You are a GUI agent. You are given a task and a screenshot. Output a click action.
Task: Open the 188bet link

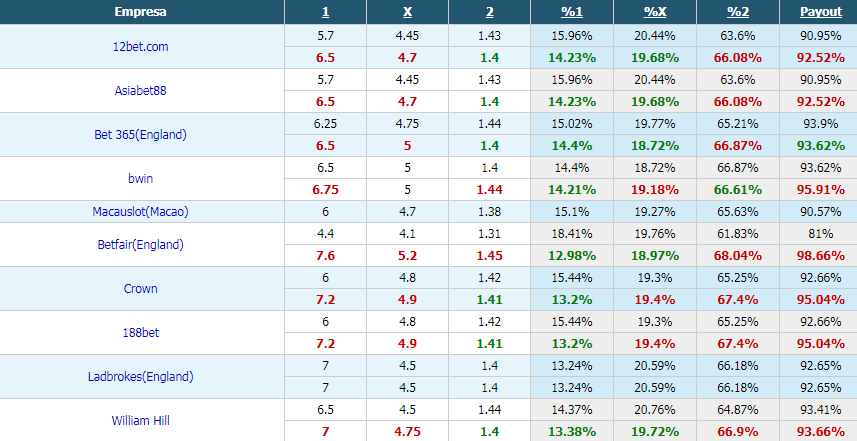(x=140, y=332)
